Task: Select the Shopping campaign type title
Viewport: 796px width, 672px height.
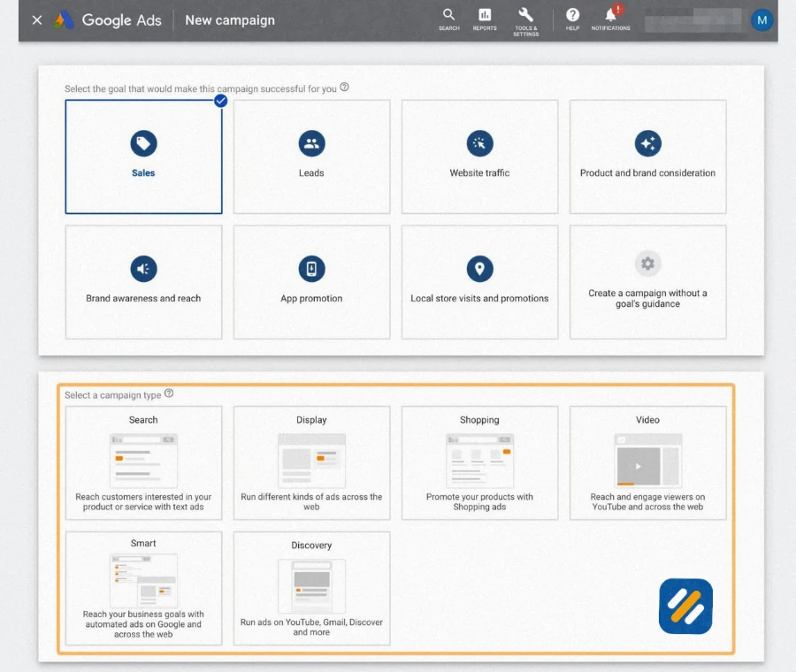Action: pos(479,420)
